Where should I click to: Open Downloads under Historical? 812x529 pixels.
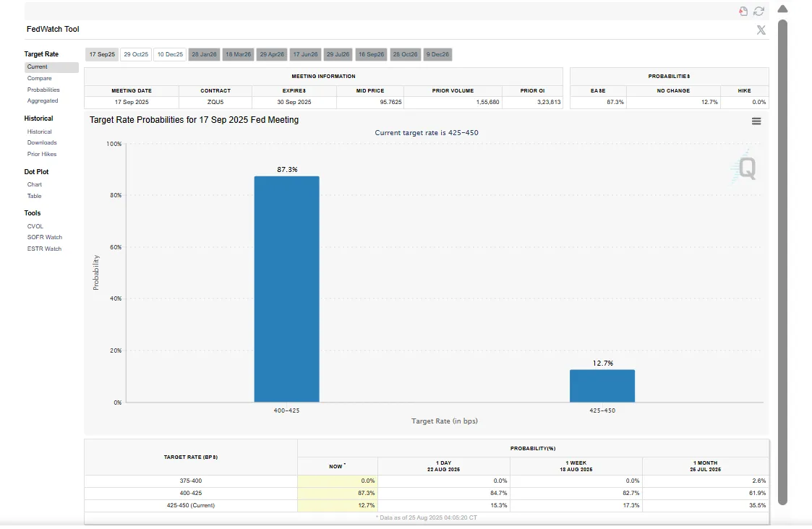pos(42,142)
